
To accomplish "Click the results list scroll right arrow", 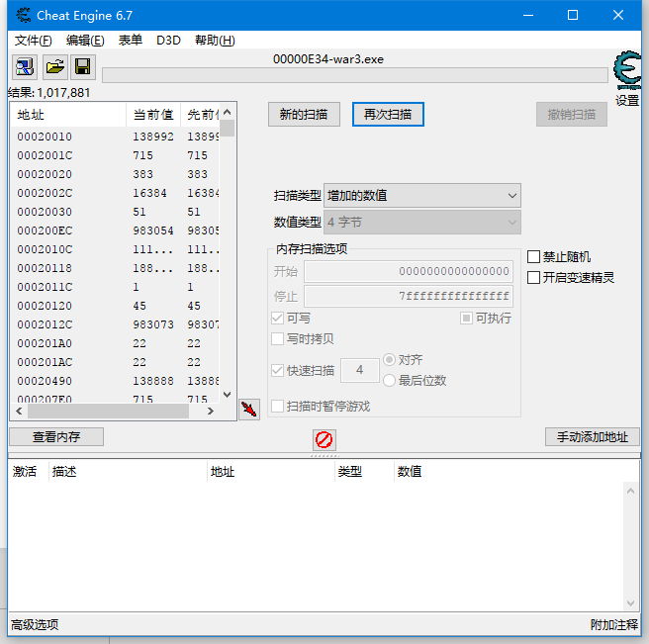I will point(211,411).
